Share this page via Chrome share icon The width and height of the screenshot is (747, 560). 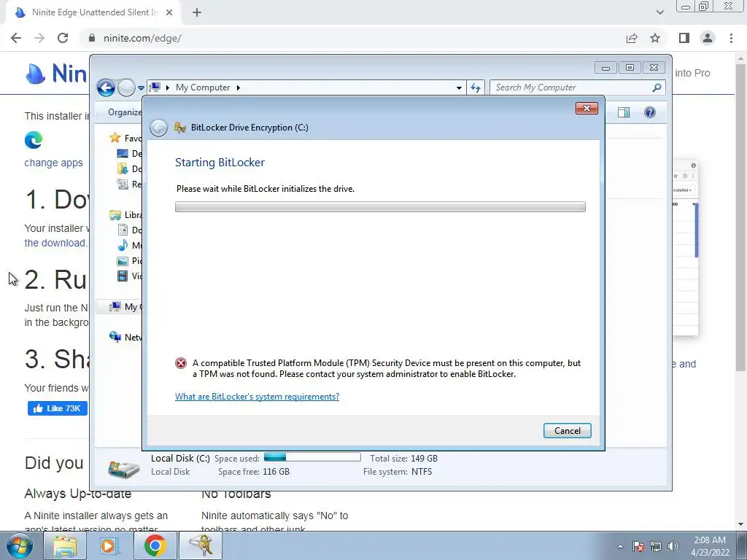point(632,38)
